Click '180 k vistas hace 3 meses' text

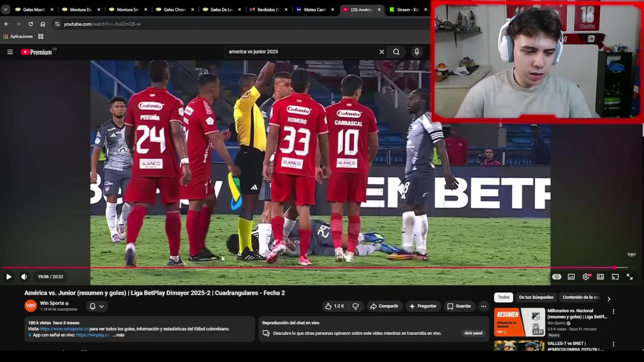(x=54, y=323)
